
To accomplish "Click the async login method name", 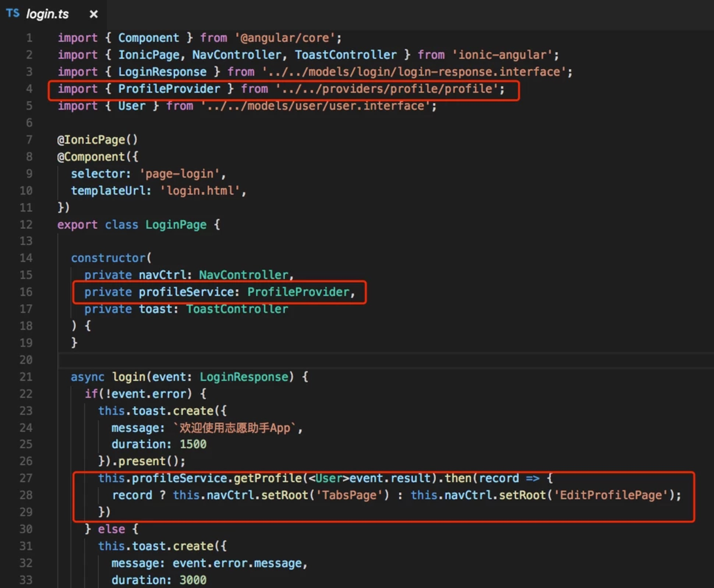I will (129, 377).
